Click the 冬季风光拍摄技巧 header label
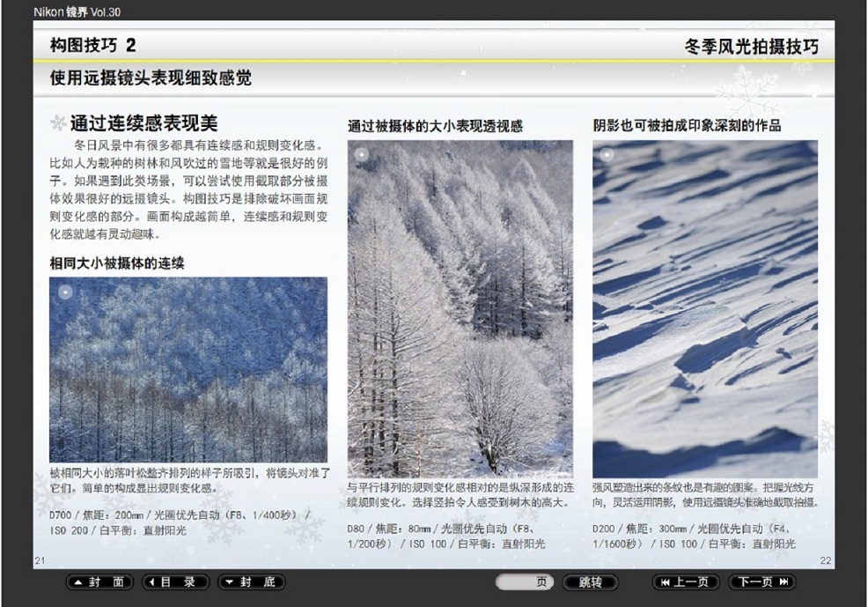Image resolution: width=868 pixels, height=607 pixels. coord(751,47)
